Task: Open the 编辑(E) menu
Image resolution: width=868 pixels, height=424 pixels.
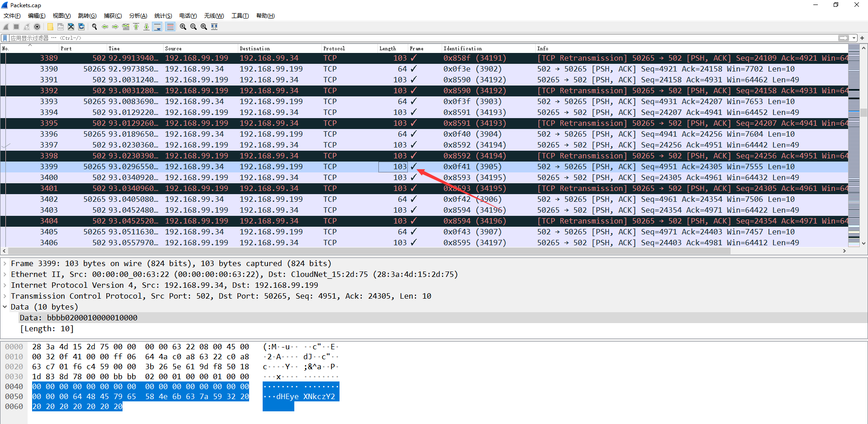Action: click(x=37, y=16)
